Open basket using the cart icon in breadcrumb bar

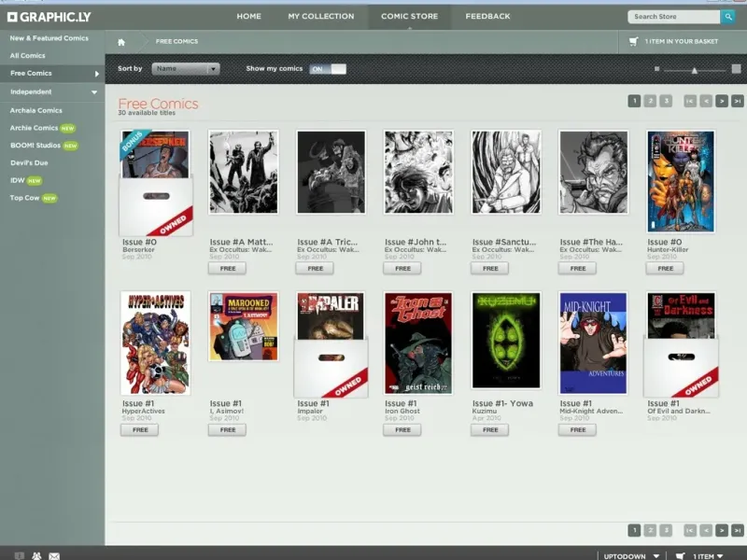[x=634, y=41]
